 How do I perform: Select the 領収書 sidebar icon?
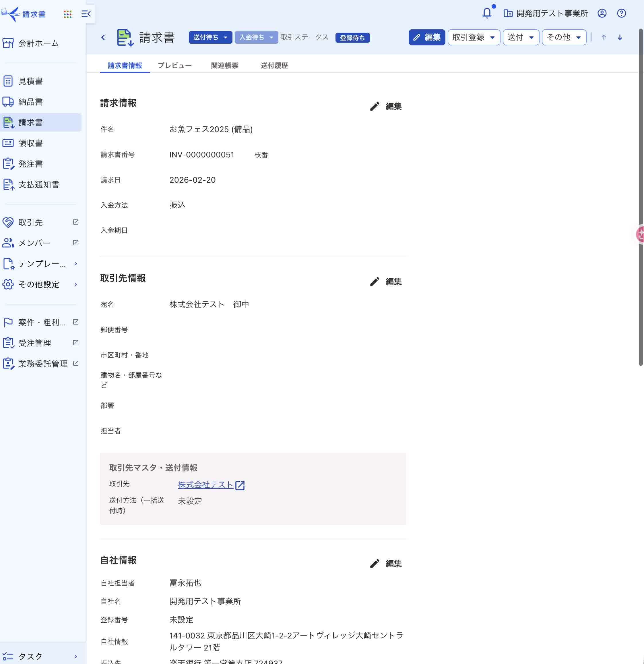[30, 143]
